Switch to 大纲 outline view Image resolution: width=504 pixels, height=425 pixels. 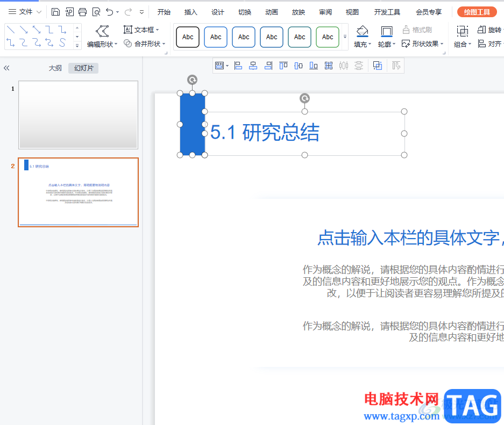(x=55, y=68)
